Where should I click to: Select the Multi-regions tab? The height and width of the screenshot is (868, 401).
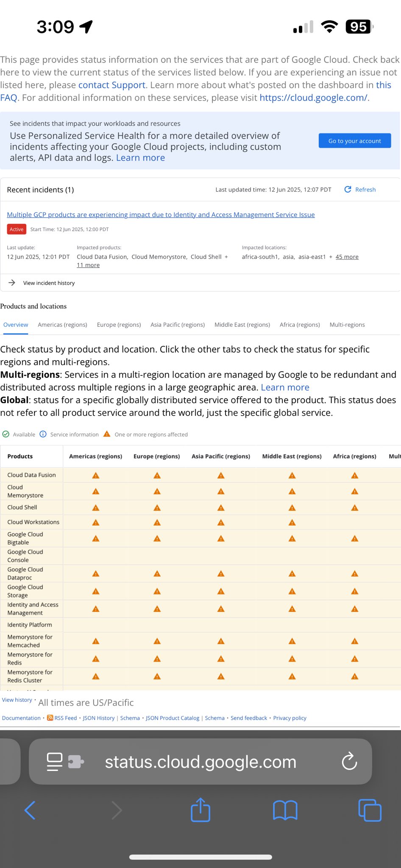[347, 325]
